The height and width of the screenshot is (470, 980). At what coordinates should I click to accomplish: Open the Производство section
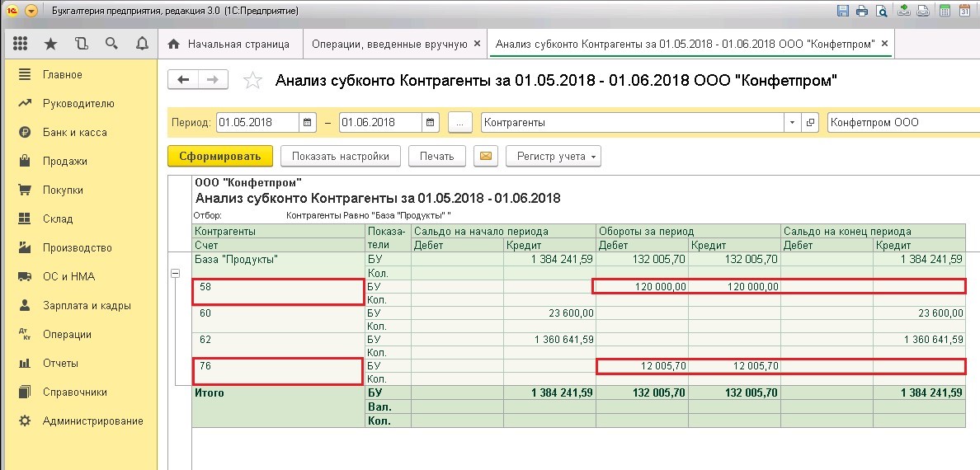[x=77, y=247]
